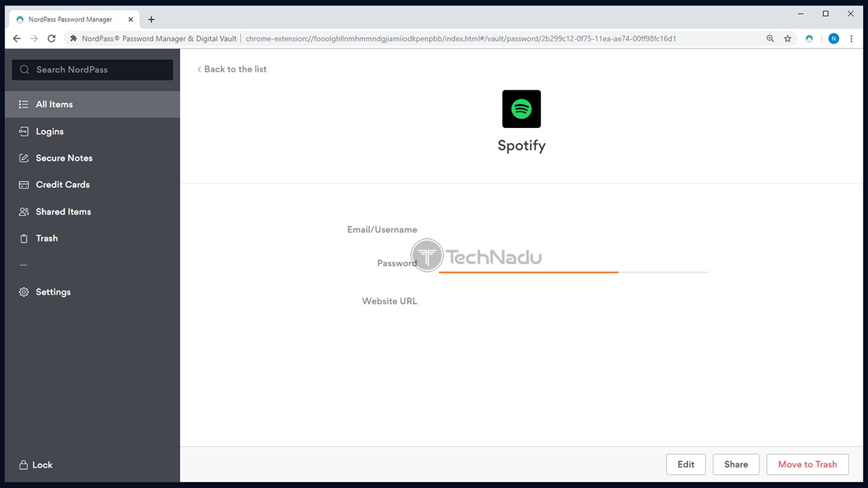Maximize the browser window
The height and width of the screenshot is (488, 868).
click(x=825, y=14)
